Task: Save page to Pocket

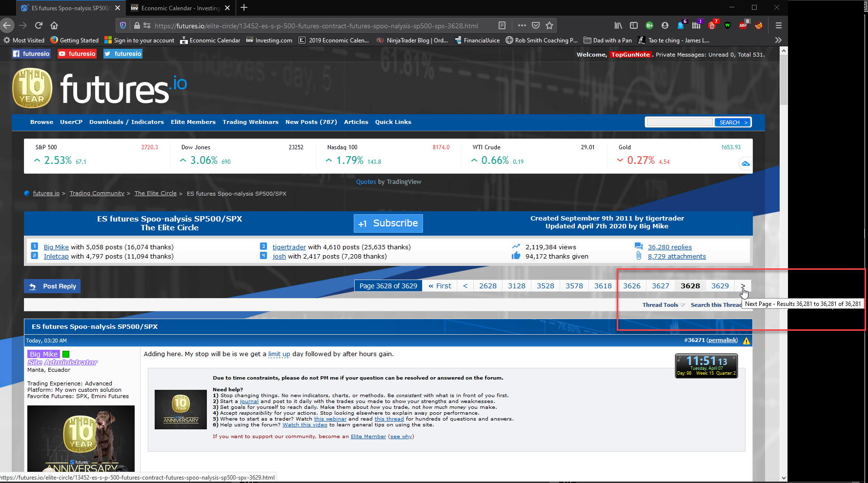Action: point(536,25)
